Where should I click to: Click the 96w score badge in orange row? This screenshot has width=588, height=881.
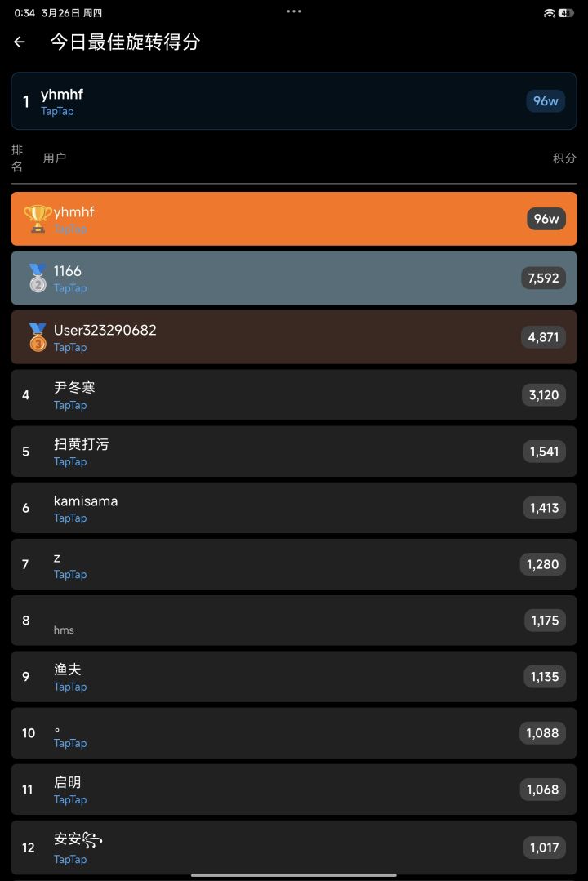click(546, 219)
